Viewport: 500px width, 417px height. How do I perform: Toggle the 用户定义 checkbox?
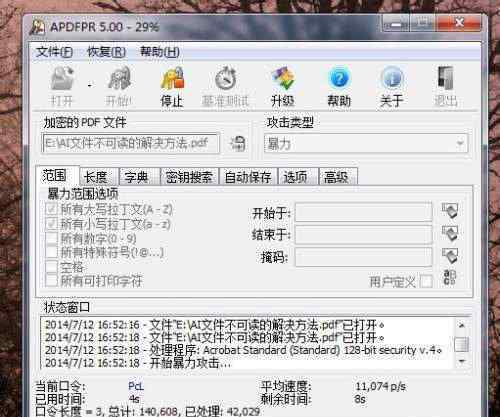426,282
